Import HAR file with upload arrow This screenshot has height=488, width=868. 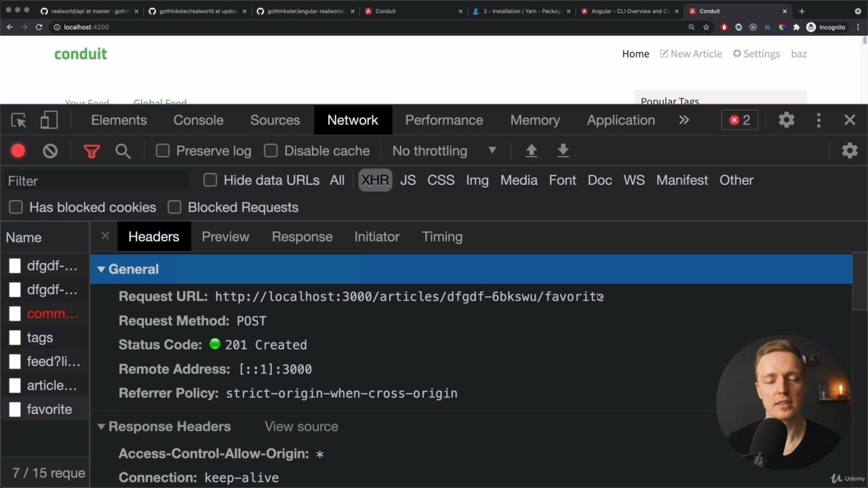pyautogui.click(x=532, y=150)
